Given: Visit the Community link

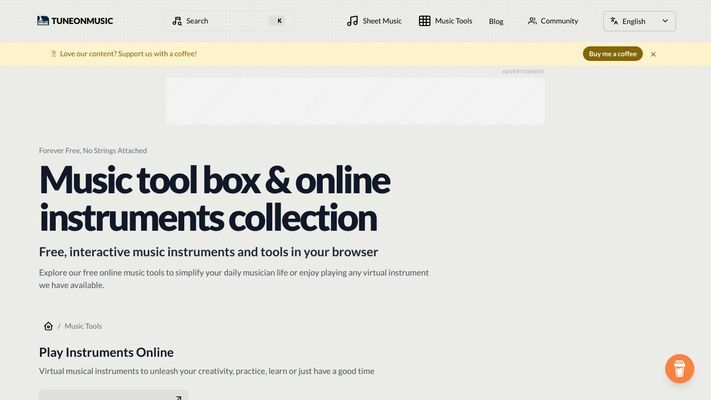Looking at the screenshot, I should tap(559, 21).
